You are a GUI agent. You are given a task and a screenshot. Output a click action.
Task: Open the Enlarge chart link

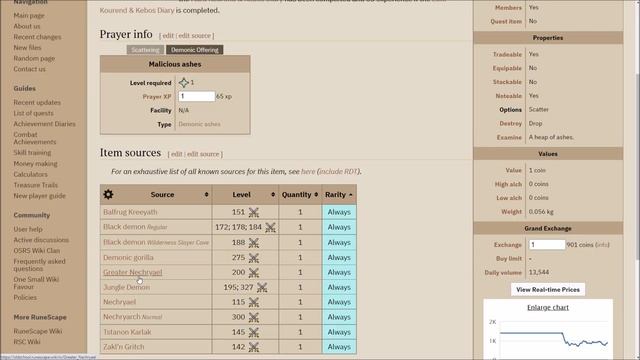(x=548, y=307)
